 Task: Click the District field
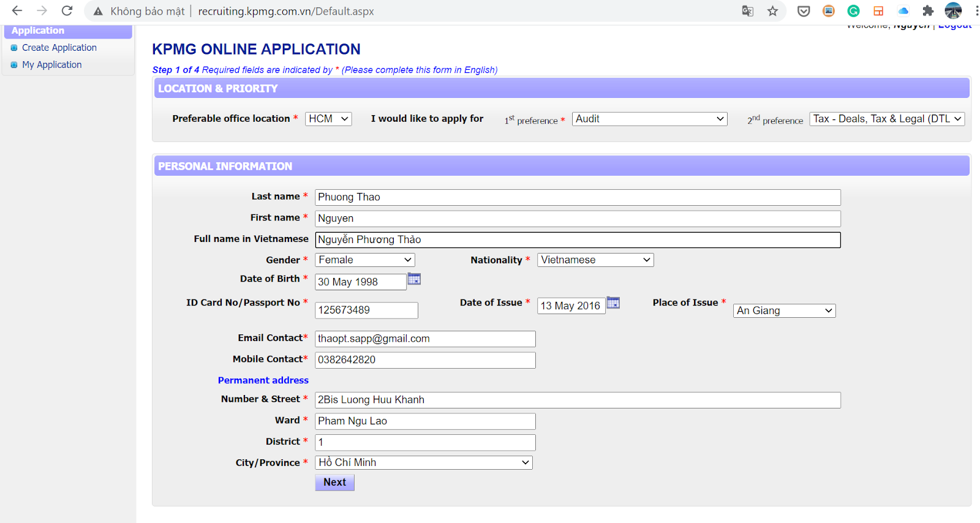[x=425, y=442]
